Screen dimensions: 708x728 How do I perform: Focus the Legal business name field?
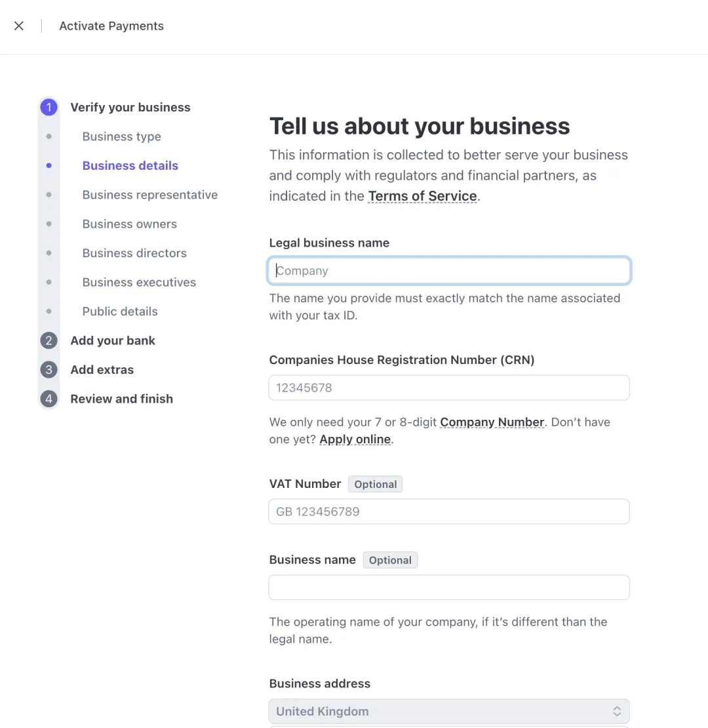(x=449, y=270)
